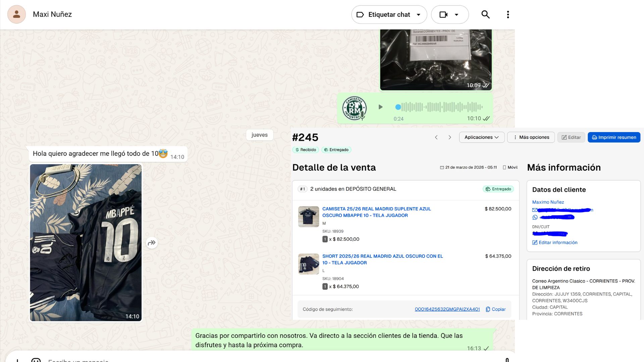Start a video call with the camera icon
The width and height of the screenshot is (644, 362).
point(443,14)
